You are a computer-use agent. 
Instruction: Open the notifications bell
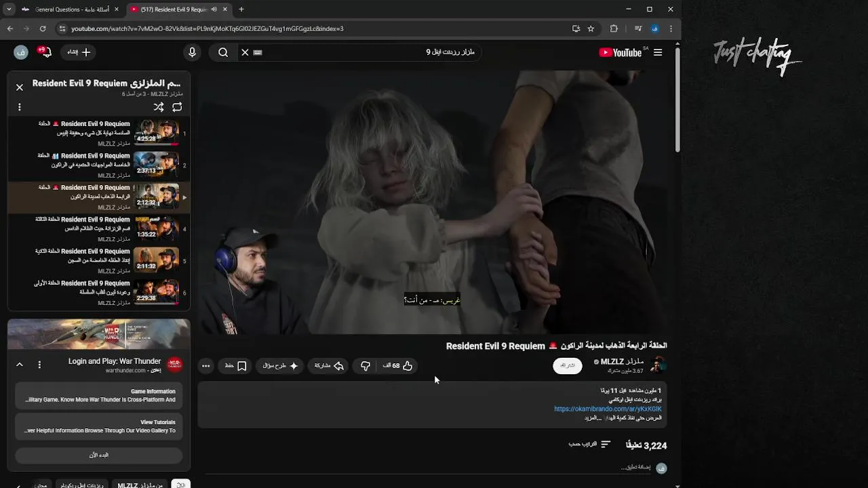(x=46, y=52)
